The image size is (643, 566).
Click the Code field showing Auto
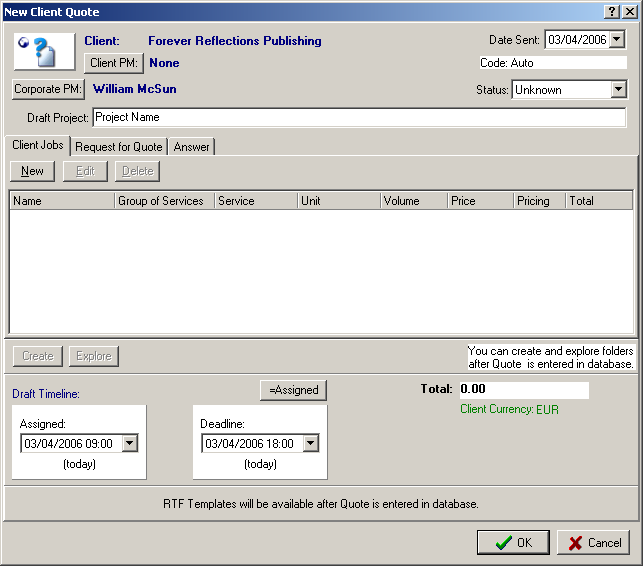[552, 63]
